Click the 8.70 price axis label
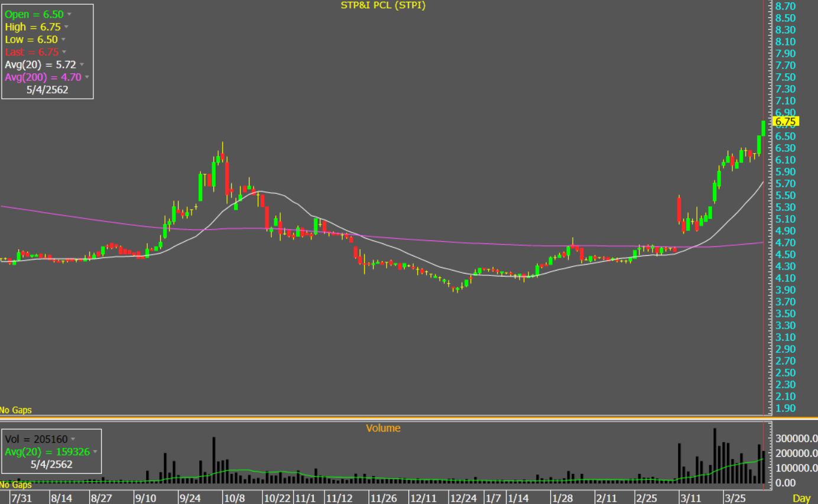 785,6
